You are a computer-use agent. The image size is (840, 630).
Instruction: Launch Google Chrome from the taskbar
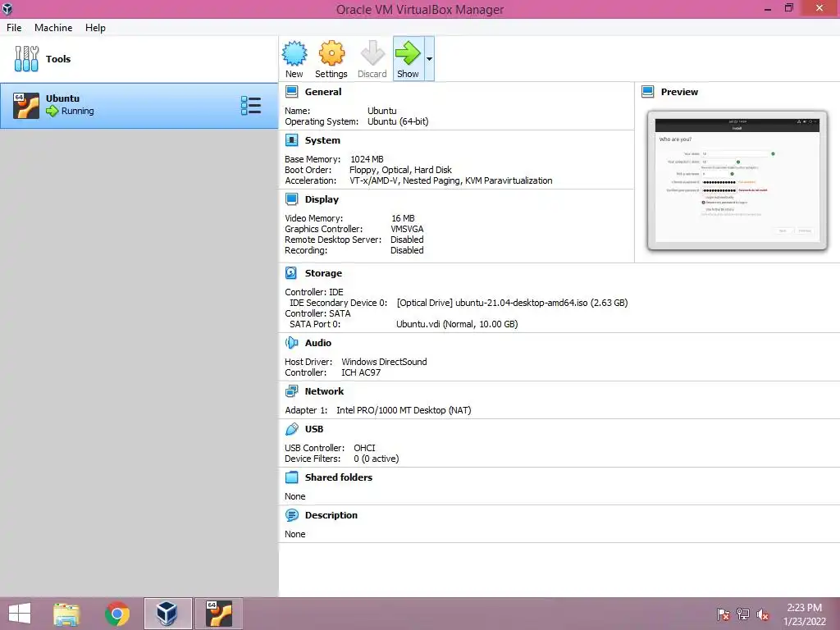[117, 614]
